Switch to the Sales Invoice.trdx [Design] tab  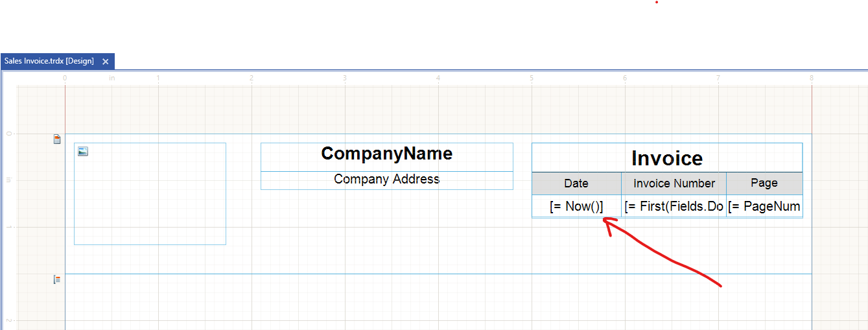49,61
